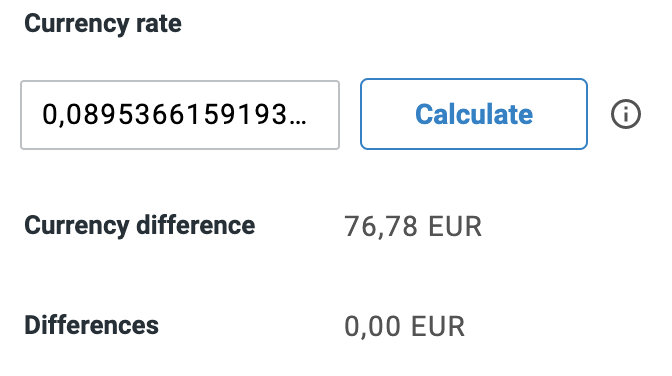Click inside the exchange rate text box
Image resolution: width=672 pixels, height=376 pixels.
tap(180, 115)
